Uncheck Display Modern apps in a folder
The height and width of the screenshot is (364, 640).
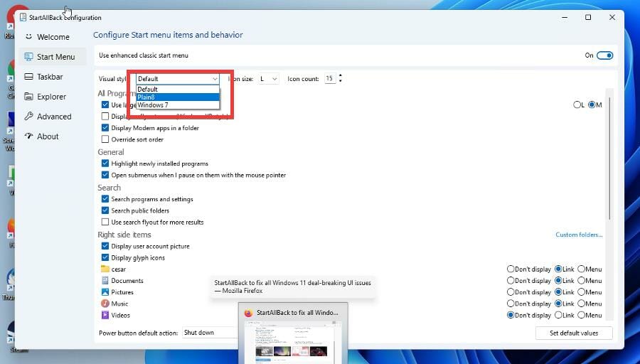(105, 128)
